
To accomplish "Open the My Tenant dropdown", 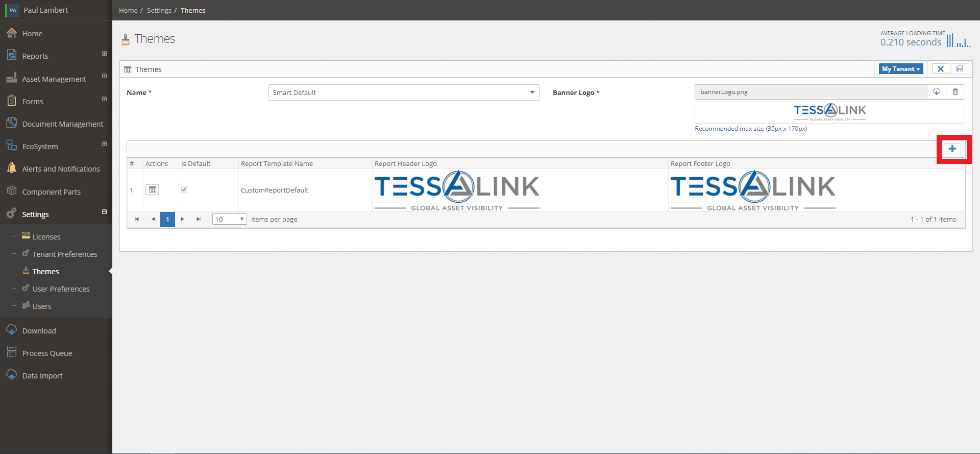I will 900,69.
